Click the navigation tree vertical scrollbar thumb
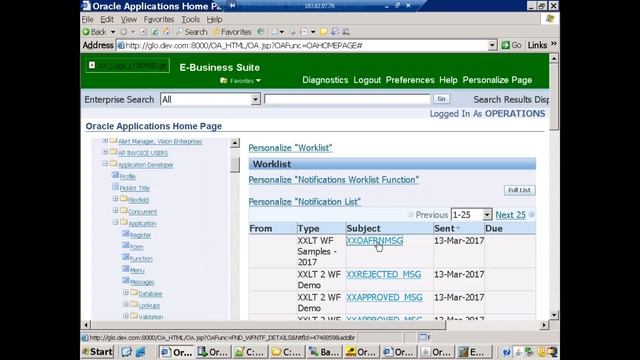 [235, 164]
